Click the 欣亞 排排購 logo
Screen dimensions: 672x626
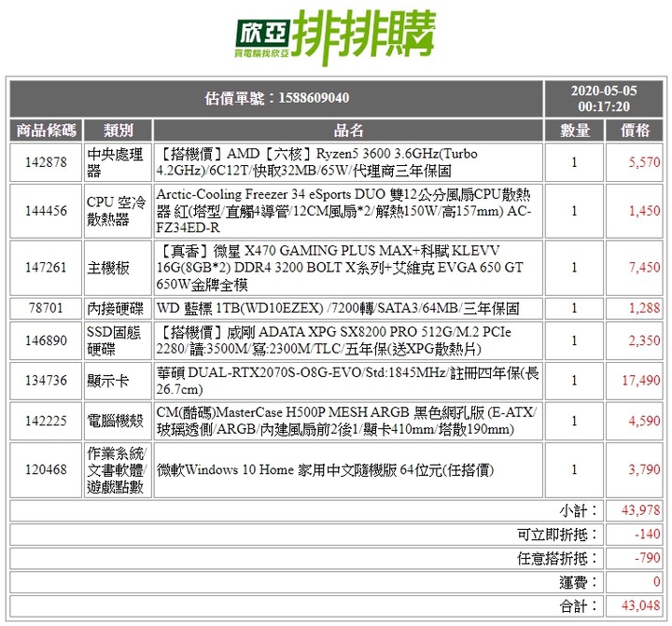tap(336, 36)
